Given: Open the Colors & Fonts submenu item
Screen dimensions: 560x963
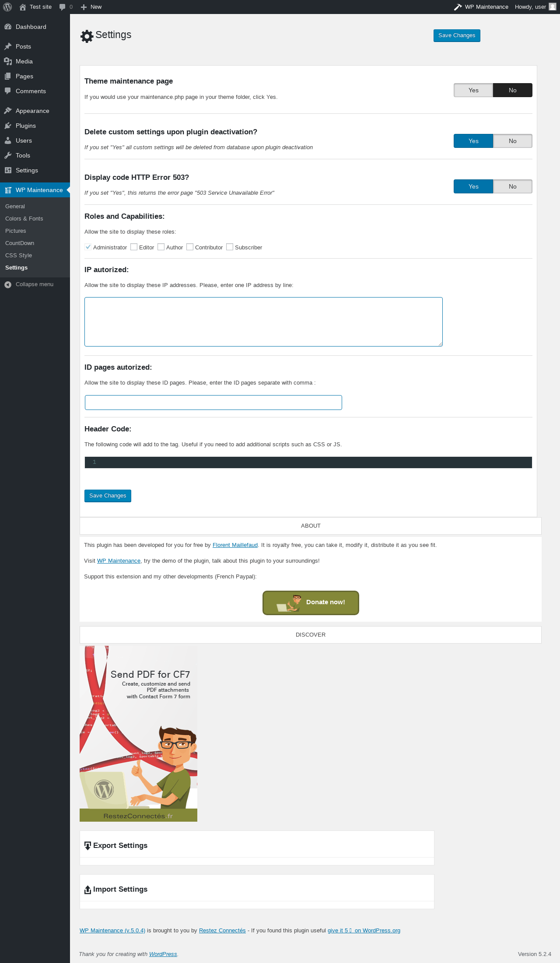Looking at the screenshot, I should coord(24,219).
